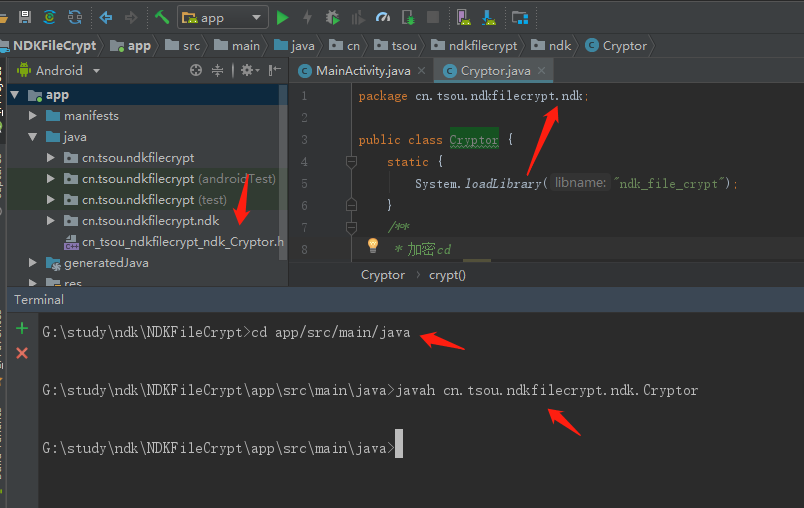804x508 pixels.
Task: Expand cn.tsou.ndkfilecrypt main package
Action: point(50,157)
